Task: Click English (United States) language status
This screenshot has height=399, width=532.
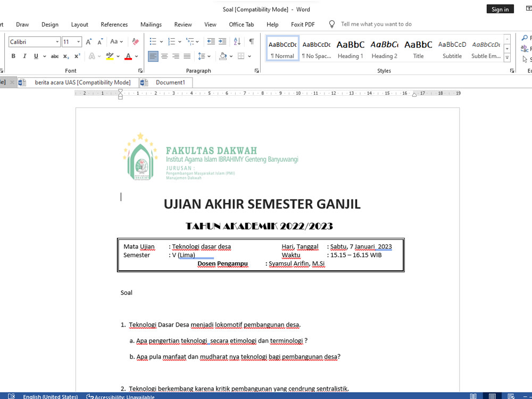Action: click(x=50, y=396)
